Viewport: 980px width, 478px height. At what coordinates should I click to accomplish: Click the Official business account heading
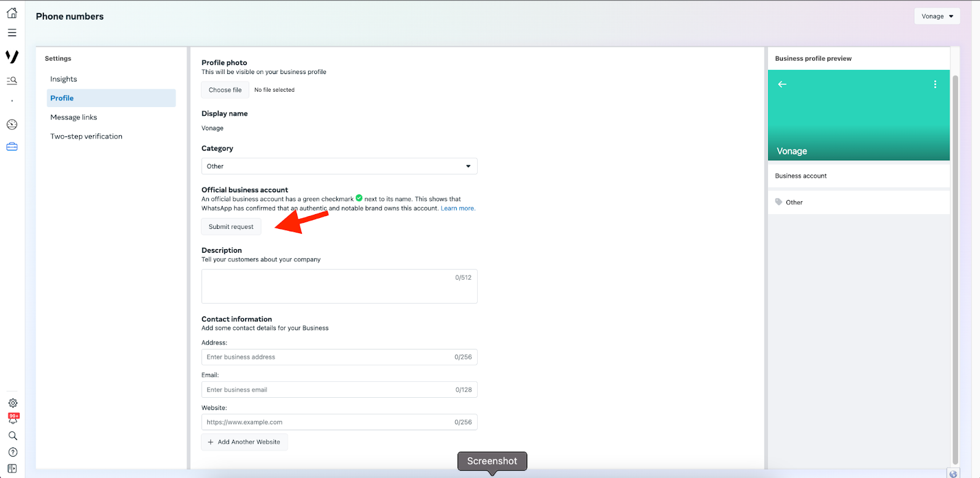pyautogui.click(x=244, y=190)
